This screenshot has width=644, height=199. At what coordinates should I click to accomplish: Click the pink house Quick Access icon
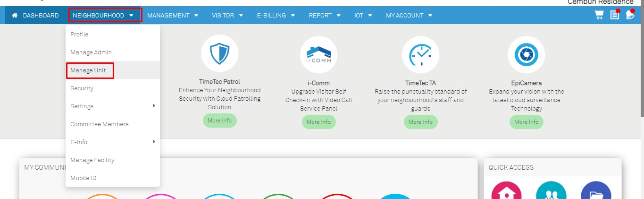tap(506, 190)
